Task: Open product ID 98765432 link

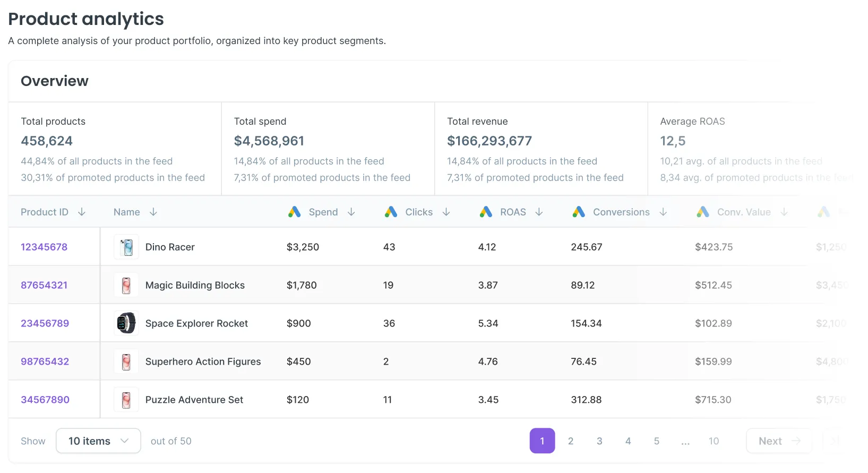Action: click(45, 362)
